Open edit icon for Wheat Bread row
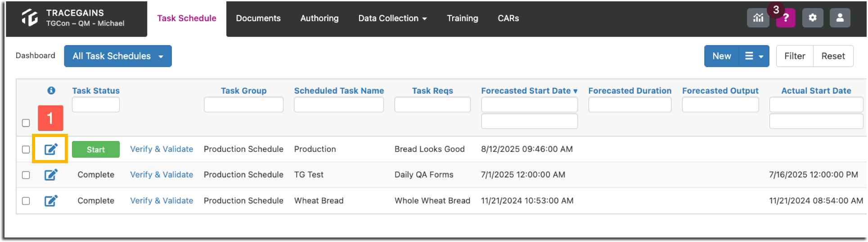This screenshot has height=242, width=868. point(51,201)
